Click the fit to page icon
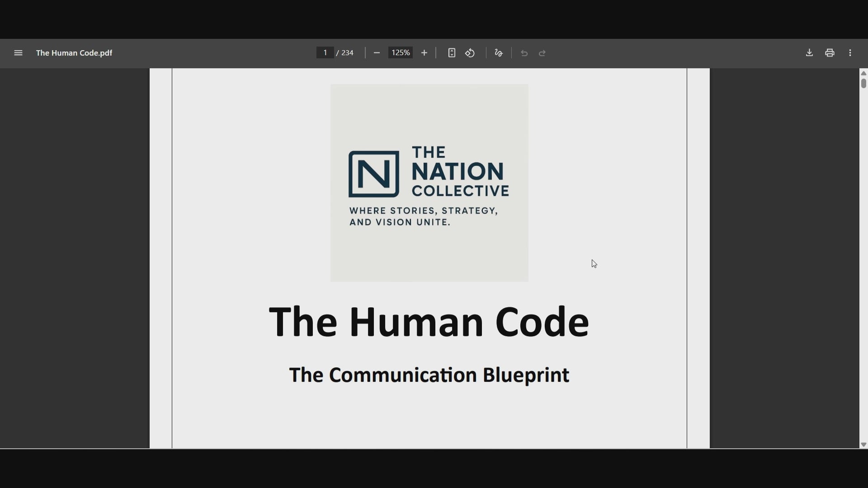 coord(452,53)
